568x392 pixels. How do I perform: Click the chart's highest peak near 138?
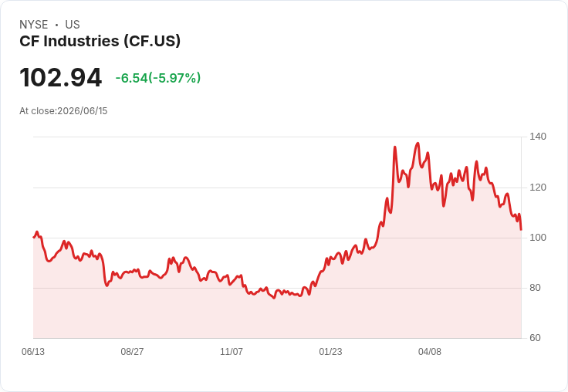(418, 143)
